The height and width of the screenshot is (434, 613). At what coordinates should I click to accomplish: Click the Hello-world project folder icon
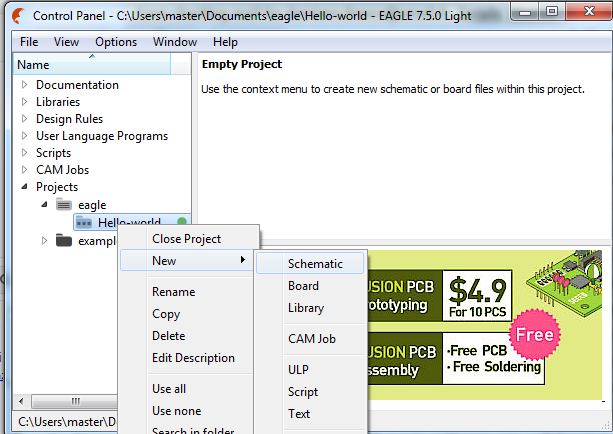(x=84, y=222)
